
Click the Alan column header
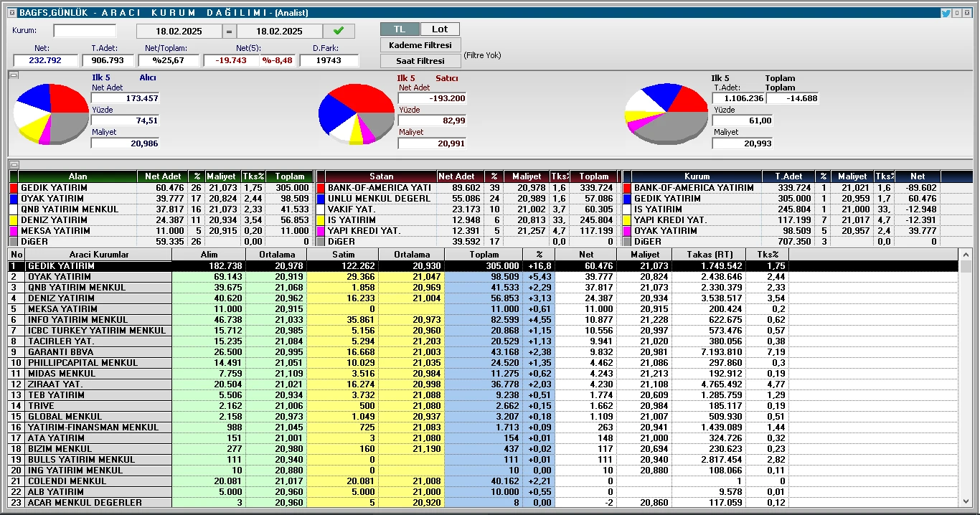77,176
